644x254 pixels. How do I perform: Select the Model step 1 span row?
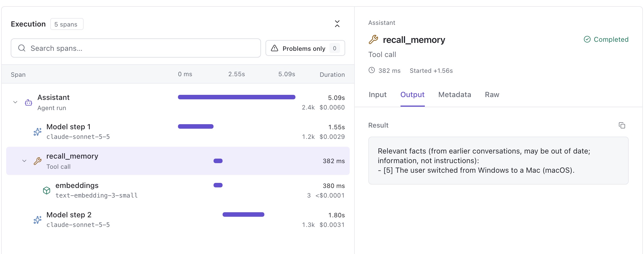coord(178,132)
